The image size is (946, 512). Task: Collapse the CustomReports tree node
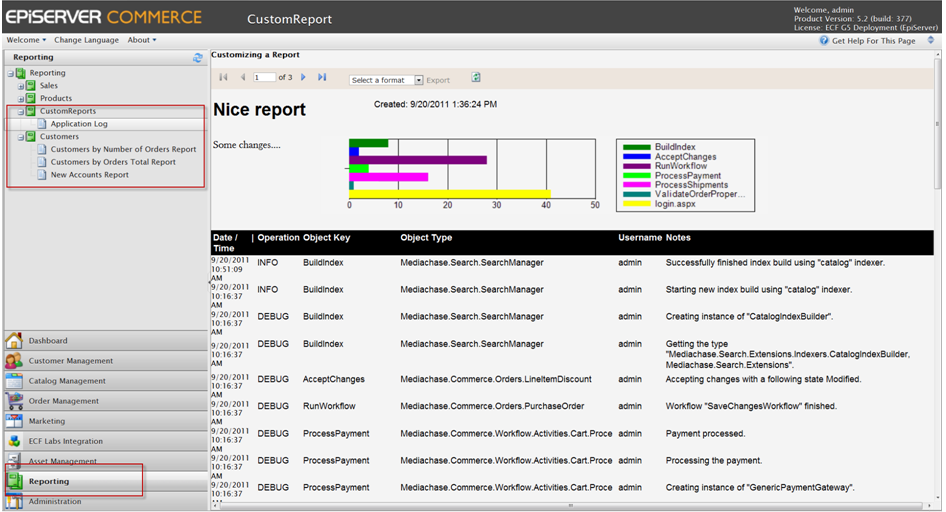pyautogui.click(x=19, y=111)
